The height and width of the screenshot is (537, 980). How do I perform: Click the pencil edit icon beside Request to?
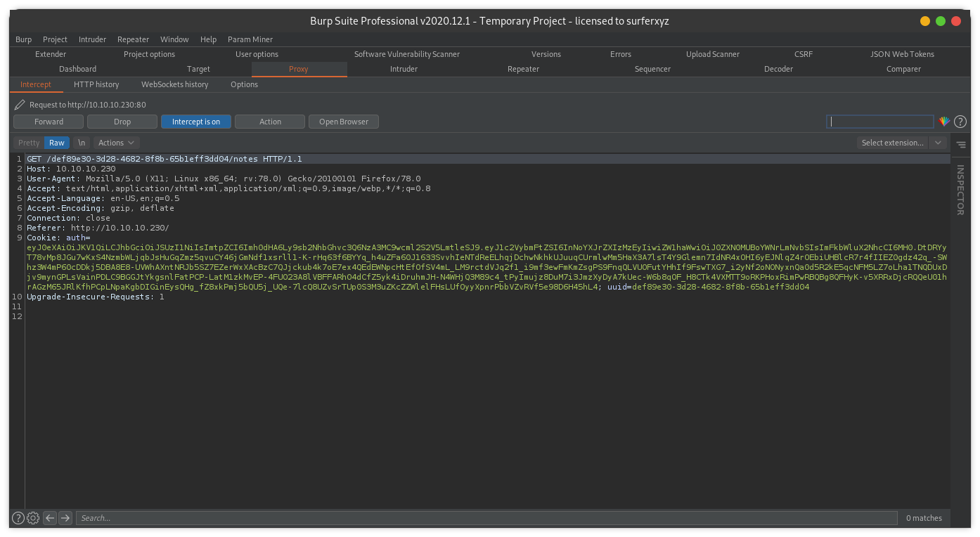click(20, 105)
